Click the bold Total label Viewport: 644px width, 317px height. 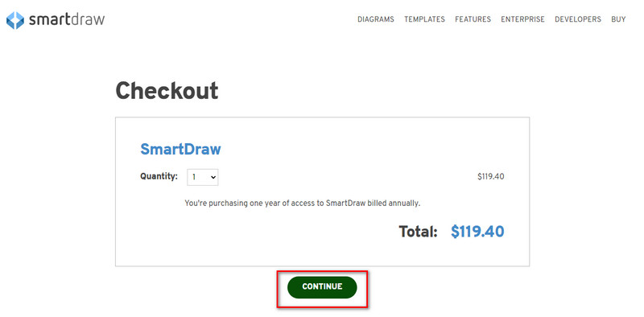(418, 232)
